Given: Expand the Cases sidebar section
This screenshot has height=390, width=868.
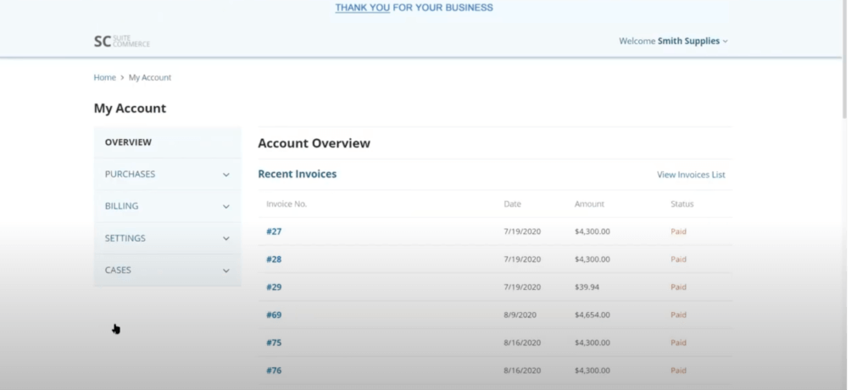Looking at the screenshot, I should coord(118,270).
